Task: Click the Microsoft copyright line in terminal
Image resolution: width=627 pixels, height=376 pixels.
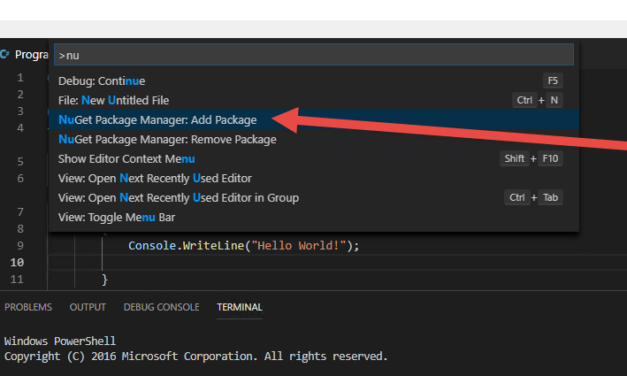Action: [x=196, y=356]
